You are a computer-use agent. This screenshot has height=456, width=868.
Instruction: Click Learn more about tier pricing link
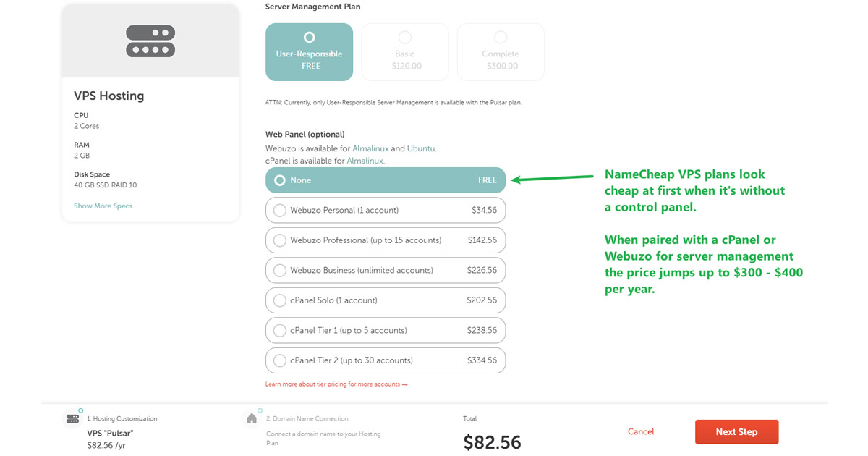[336, 384]
